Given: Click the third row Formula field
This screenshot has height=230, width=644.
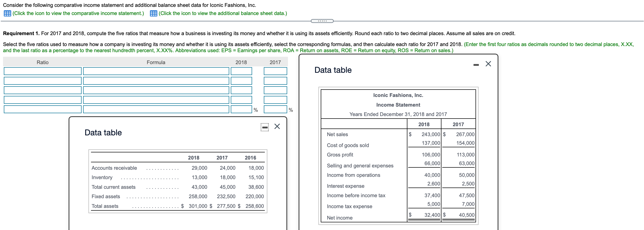Looking at the screenshot, I should (156, 90).
